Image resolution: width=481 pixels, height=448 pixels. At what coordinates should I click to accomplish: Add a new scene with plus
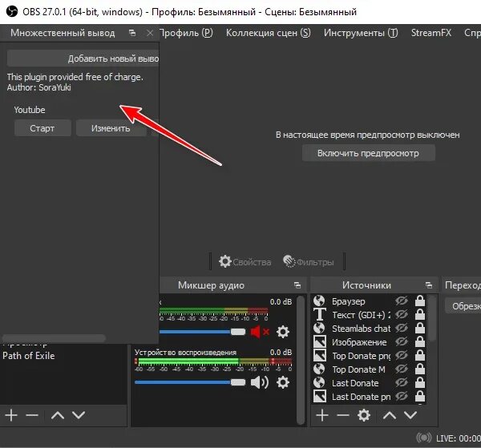coord(11,415)
